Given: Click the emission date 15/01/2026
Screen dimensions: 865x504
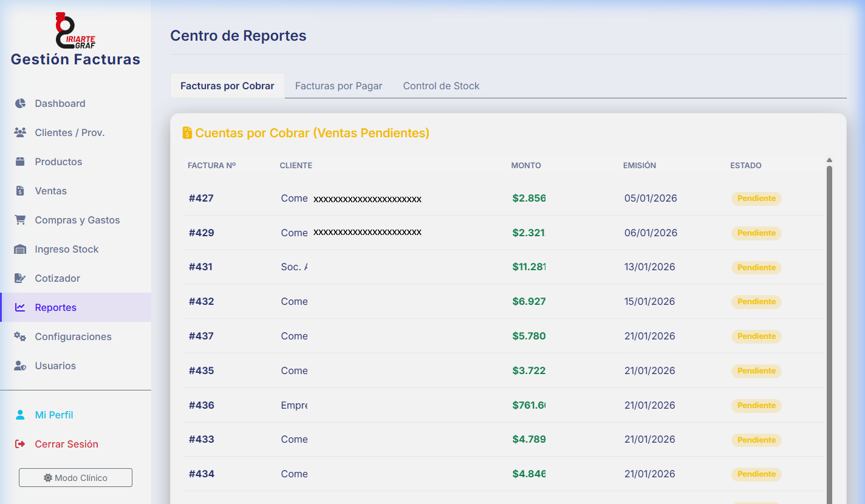Looking at the screenshot, I should [x=649, y=301].
